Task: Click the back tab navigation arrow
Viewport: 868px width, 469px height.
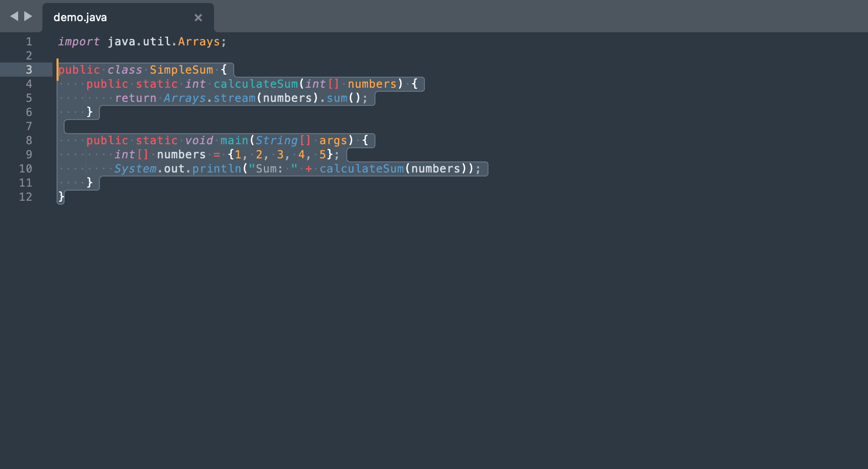Action: click(14, 16)
